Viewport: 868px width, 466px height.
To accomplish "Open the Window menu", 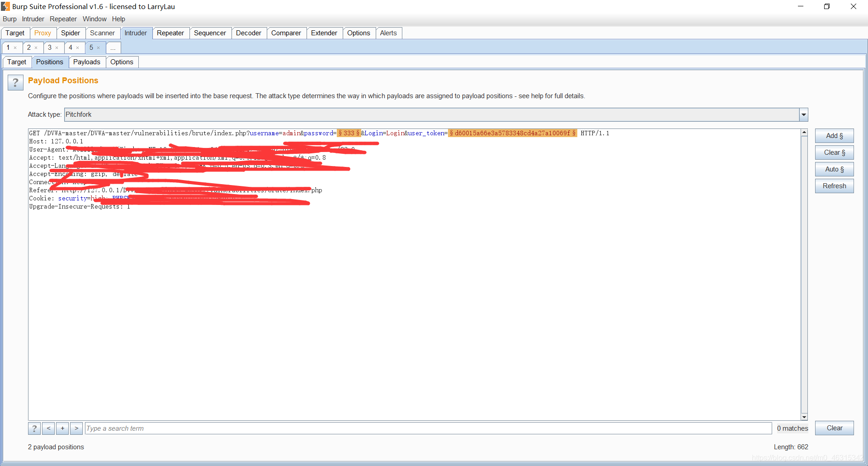I will [94, 19].
